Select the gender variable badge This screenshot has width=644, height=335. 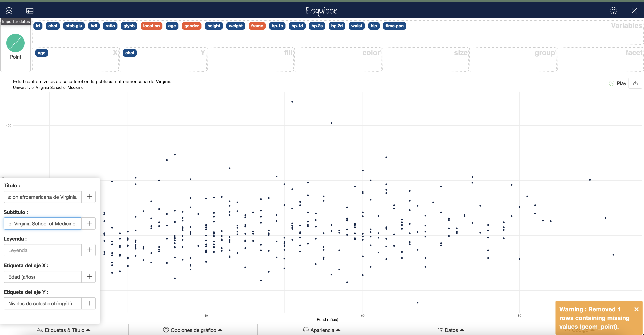tap(192, 26)
